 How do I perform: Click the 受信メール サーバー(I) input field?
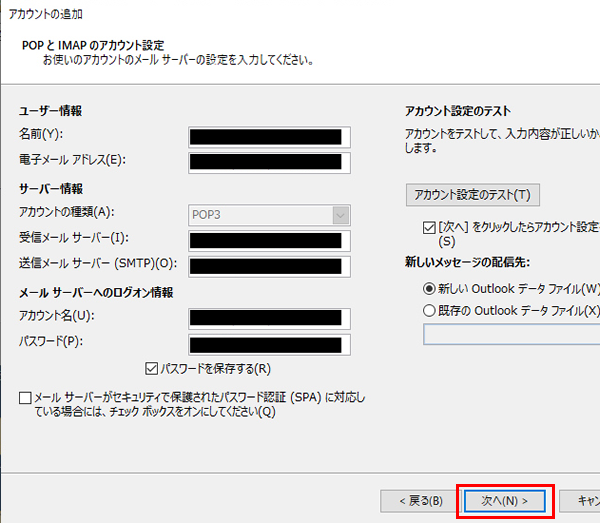tap(269, 239)
